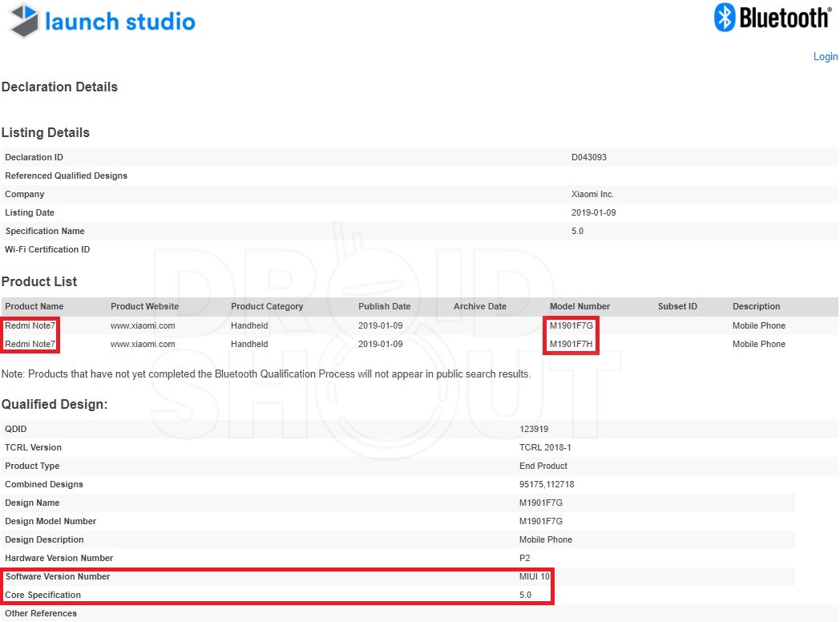Select model number M1901F7H in Product List
Screen dimensions: 840x622
(x=571, y=344)
